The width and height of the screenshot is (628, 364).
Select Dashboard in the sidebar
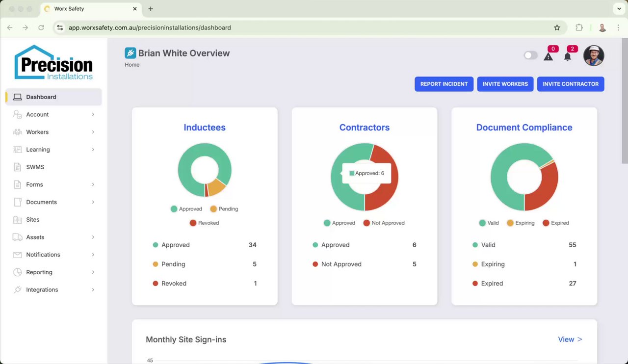click(x=53, y=97)
